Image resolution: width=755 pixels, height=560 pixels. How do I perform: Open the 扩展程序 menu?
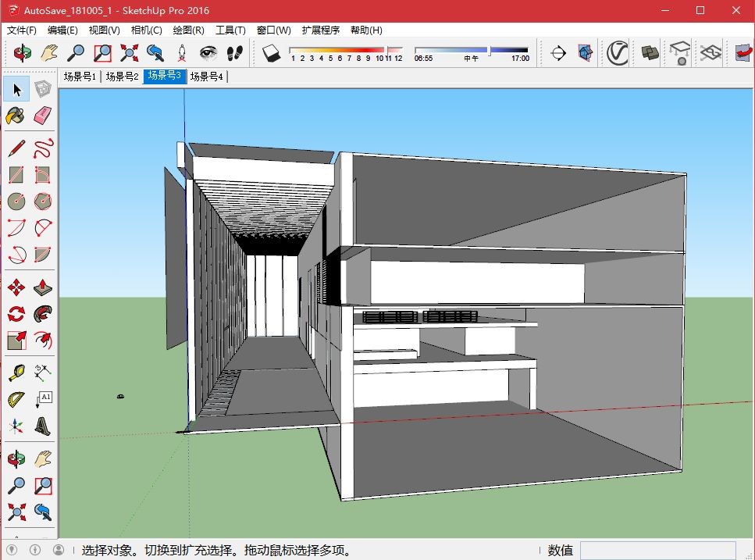click(x=320, y=30)
